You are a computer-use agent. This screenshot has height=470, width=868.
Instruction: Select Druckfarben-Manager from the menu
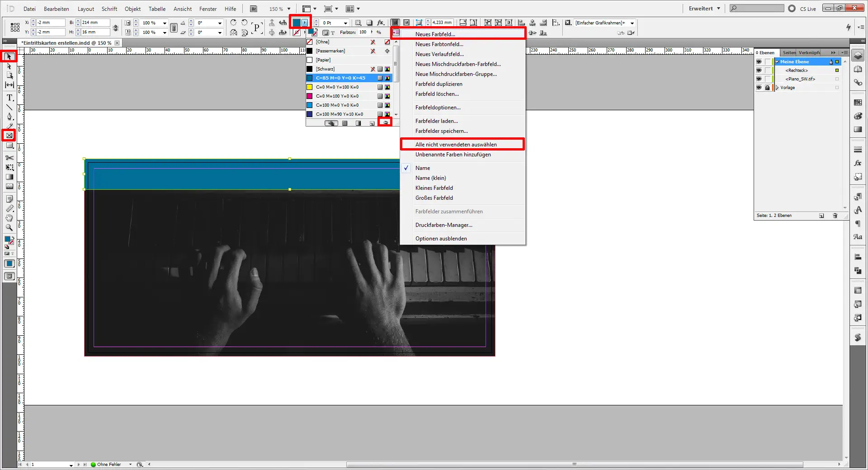[x=443, y=225]
